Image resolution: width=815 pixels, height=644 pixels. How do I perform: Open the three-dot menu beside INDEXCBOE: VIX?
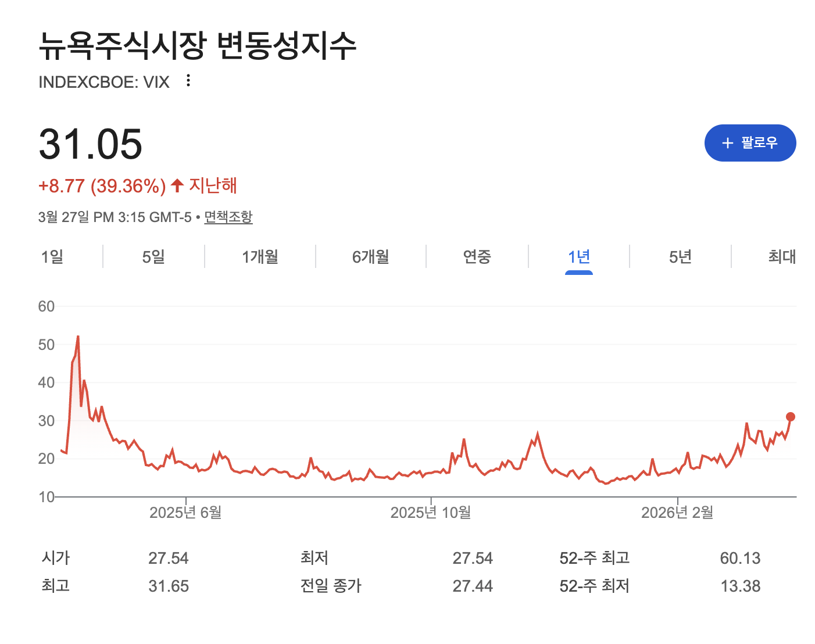tap(188, 81)
